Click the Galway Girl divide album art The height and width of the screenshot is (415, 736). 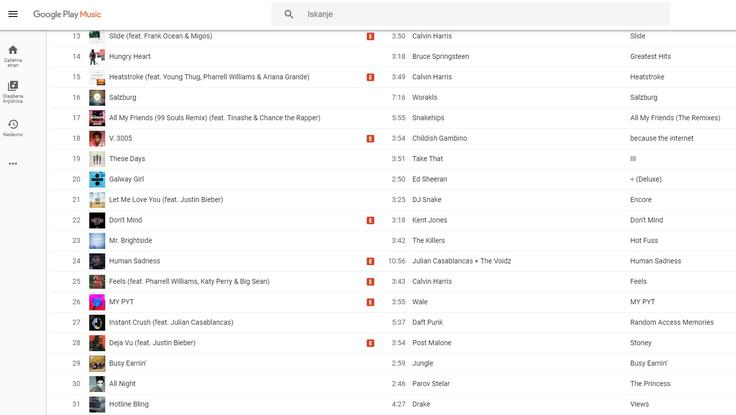(97, 179)
